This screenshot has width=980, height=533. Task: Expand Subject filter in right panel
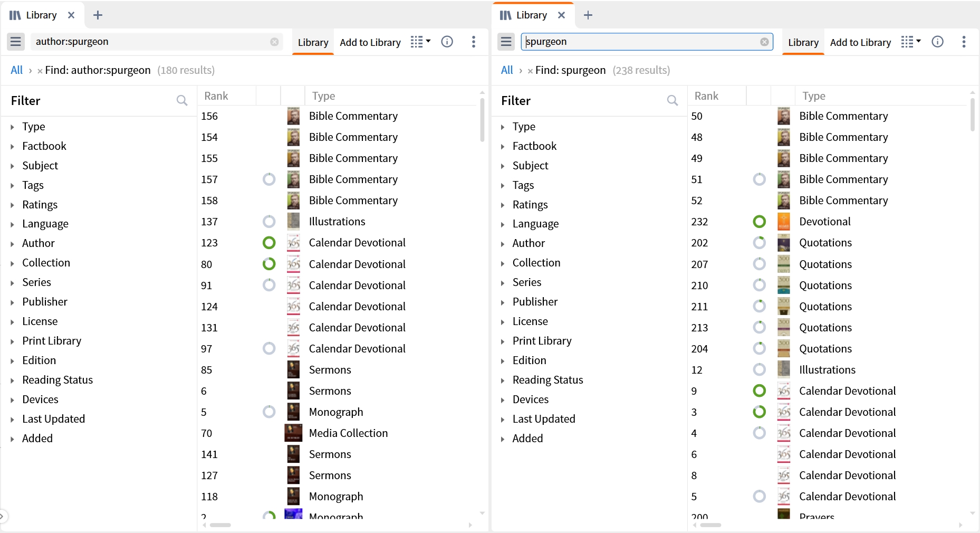pos(503,166)
